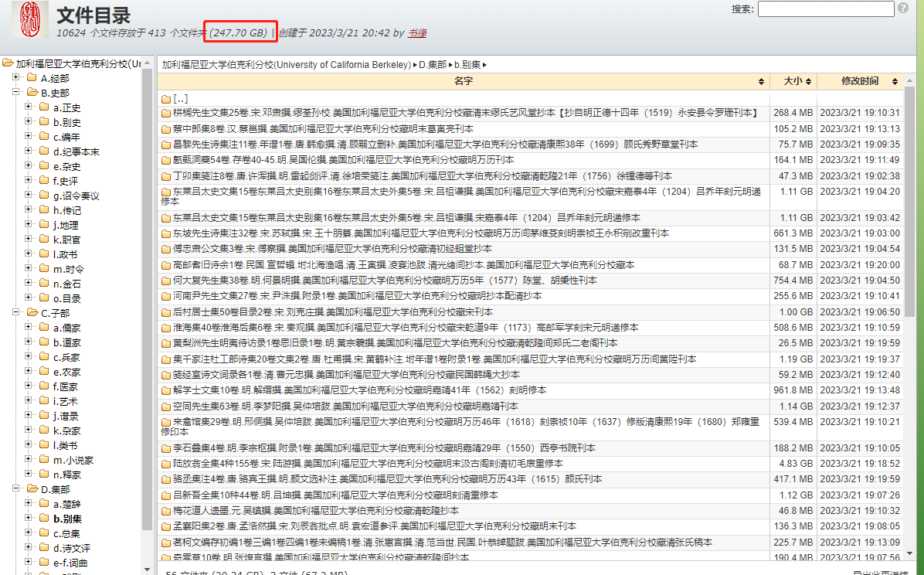
Task: Expand the j.地理 subfolder node
Action: 29,225
